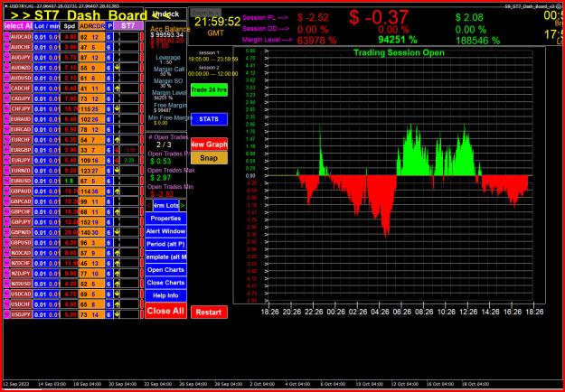Click the yellow up arrow in GBPAUD row
Viewport: 565px width, 392px height.
point(118,191)
